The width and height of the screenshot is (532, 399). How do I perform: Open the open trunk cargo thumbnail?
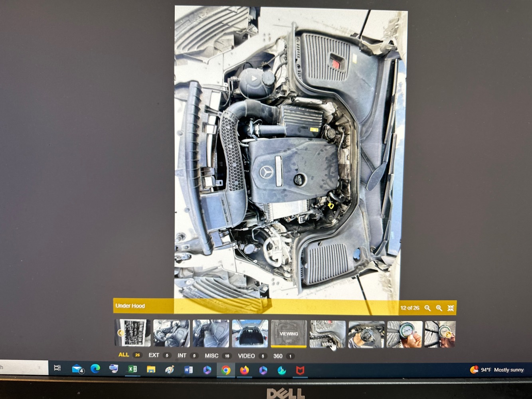[x=250, y=334]
